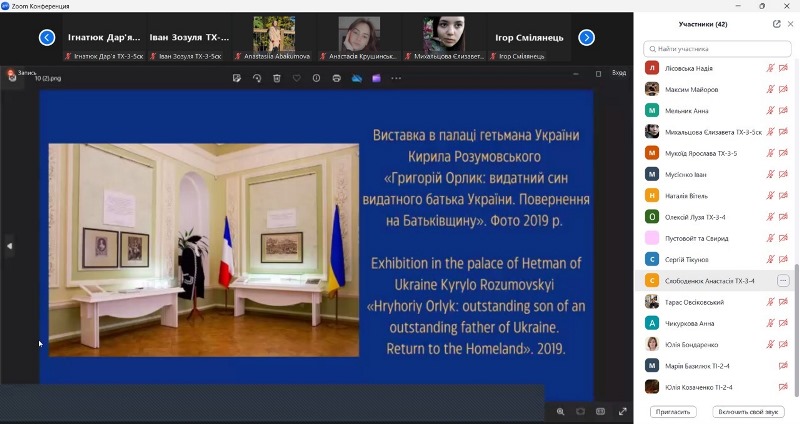
Task: Click muted microphone icon for Максим Майоров
Action: point(770,89)
